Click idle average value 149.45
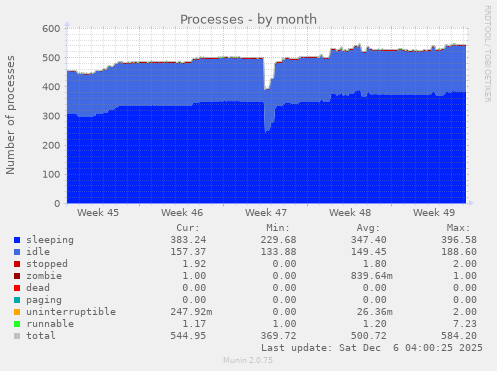 pos(369,252)
